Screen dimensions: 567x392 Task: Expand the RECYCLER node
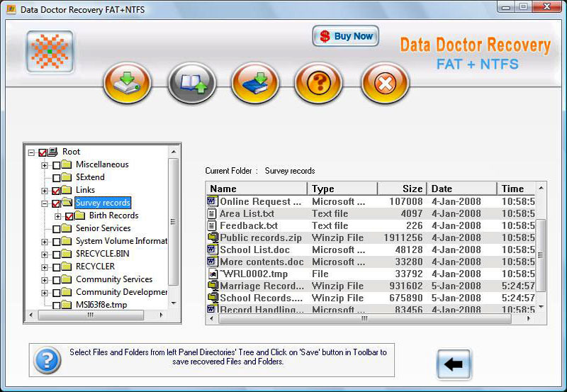pos(45,267)
